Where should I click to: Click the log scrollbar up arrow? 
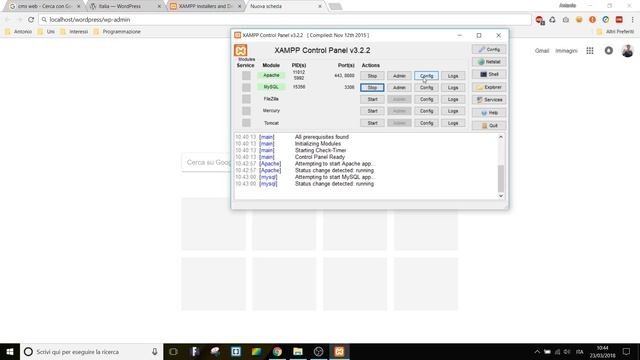(x=501, y=137)
